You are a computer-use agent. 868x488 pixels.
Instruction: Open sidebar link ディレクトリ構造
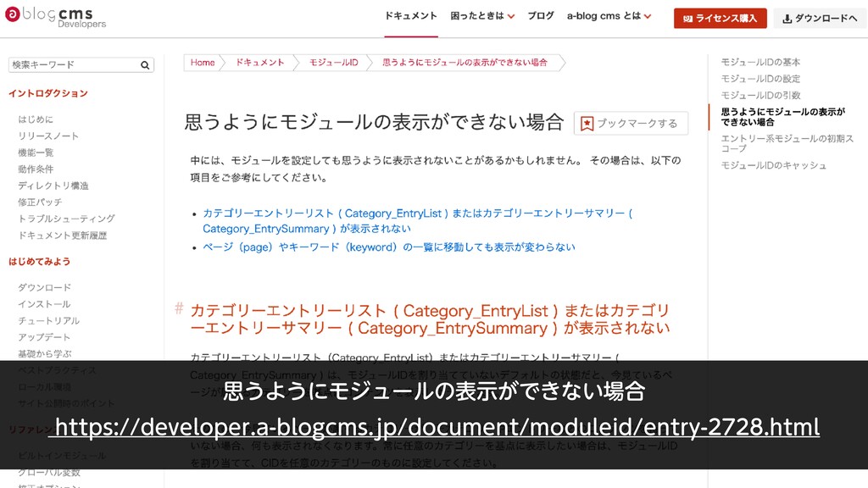click(53, 186)
